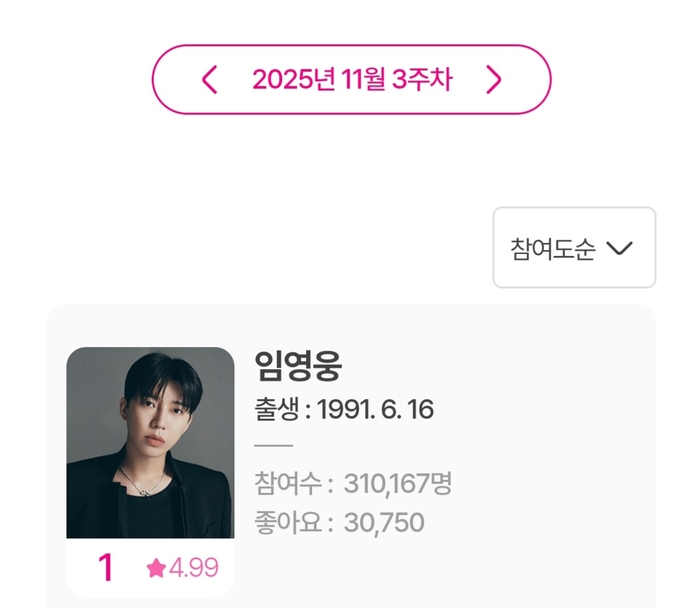700x608 pixels.
Task: Click the birth date 1991. 6. 16
Action: pos(375,410)
